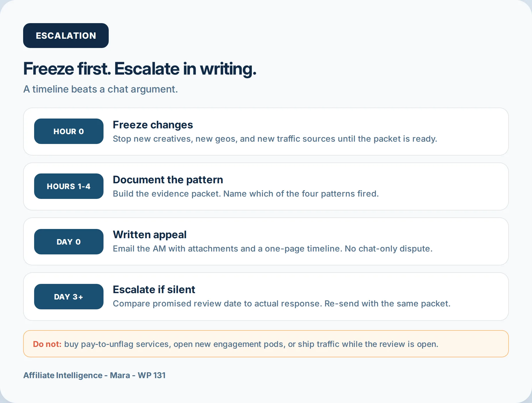Open the Freeze changes heading
Image resolution: width=532 pixels, height=403 pixels.
153,125
